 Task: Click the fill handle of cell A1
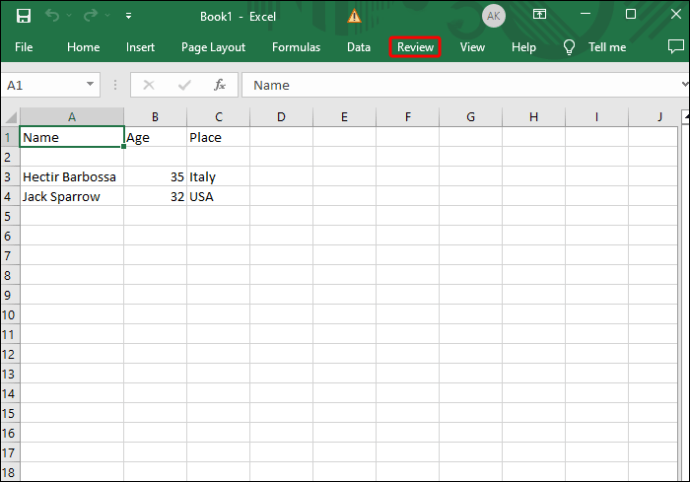click(124, 147)
